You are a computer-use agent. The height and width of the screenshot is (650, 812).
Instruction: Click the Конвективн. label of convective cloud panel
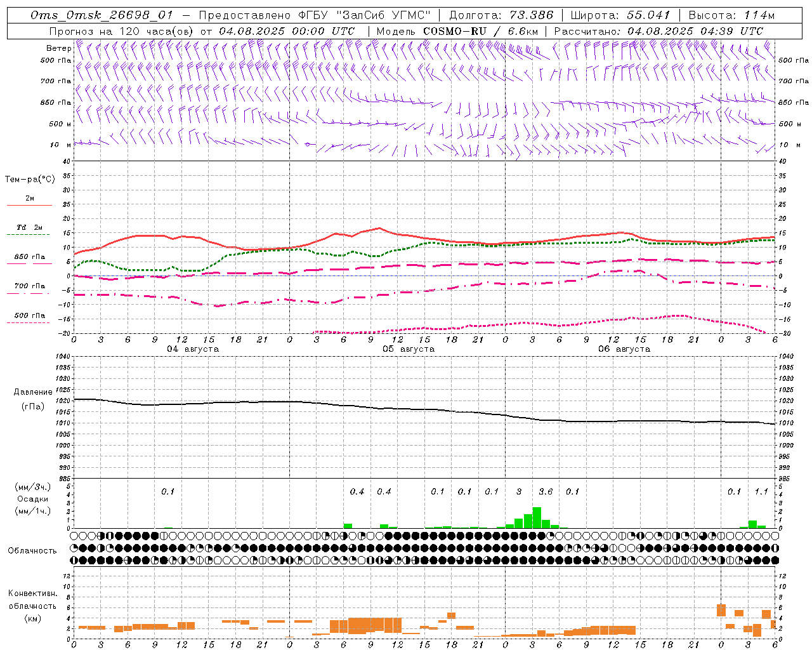click(33, 594)
